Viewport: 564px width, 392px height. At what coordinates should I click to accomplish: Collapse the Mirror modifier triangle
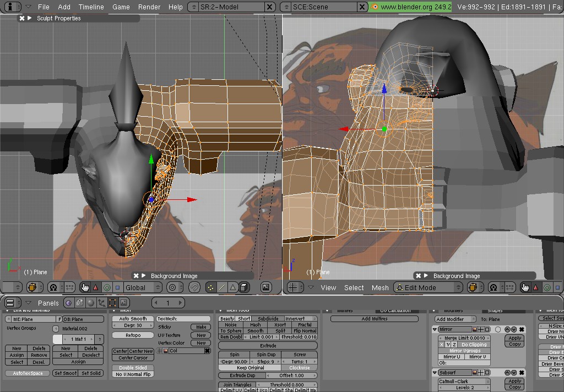(x=435, y=329)
